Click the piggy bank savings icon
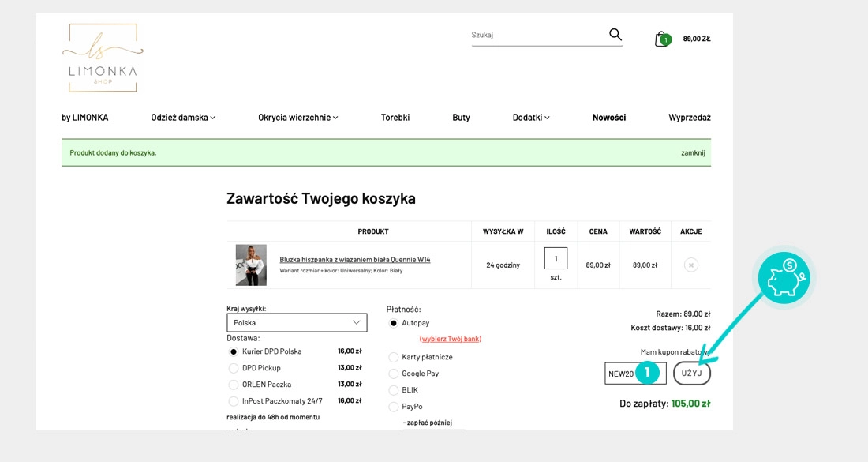 coord(784,278)
